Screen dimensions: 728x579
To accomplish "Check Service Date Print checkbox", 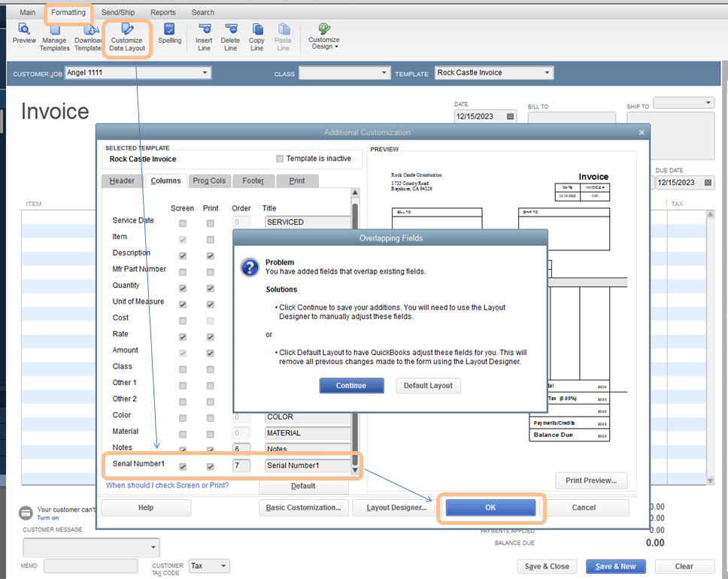I will tap(211, 223).
